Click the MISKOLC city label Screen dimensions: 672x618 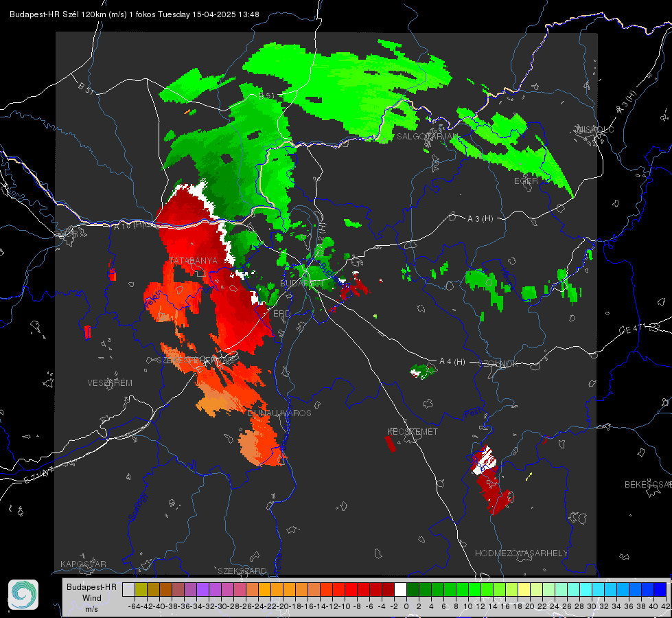coord(595,129)
